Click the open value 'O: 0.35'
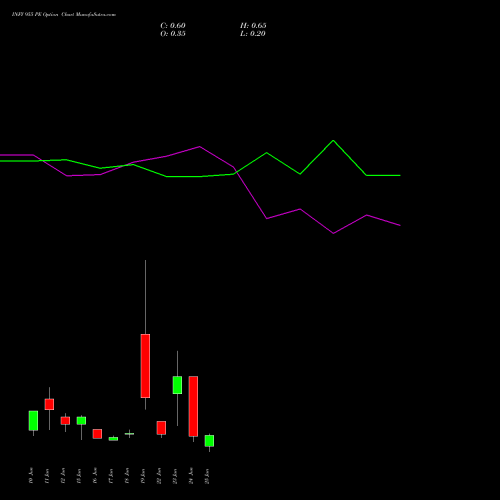Viewport: 500px width, 500px height. 173,34
